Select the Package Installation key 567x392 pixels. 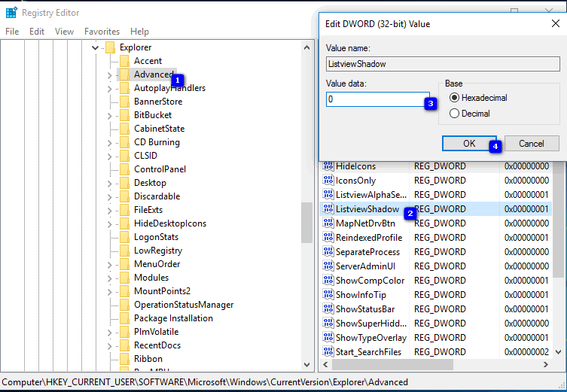pos(173,318)
